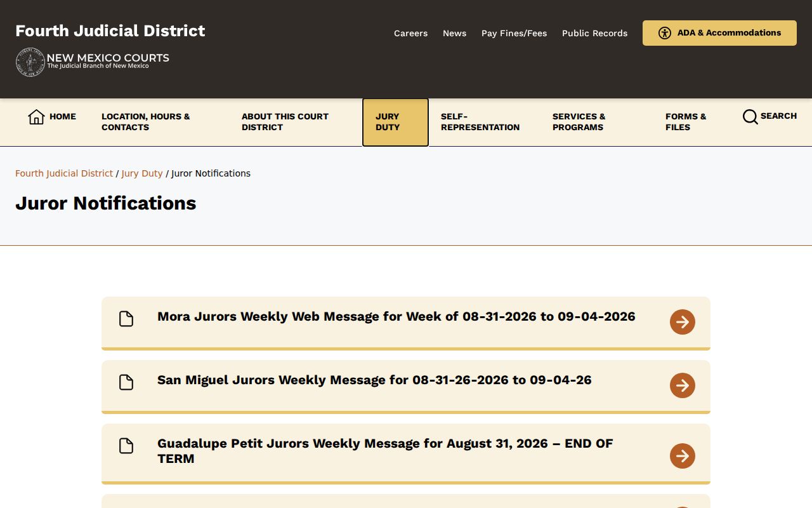This screenshot has height=508, width=812.
Task: Click the accessibility person icon
Action: click(x=665, y=33)
